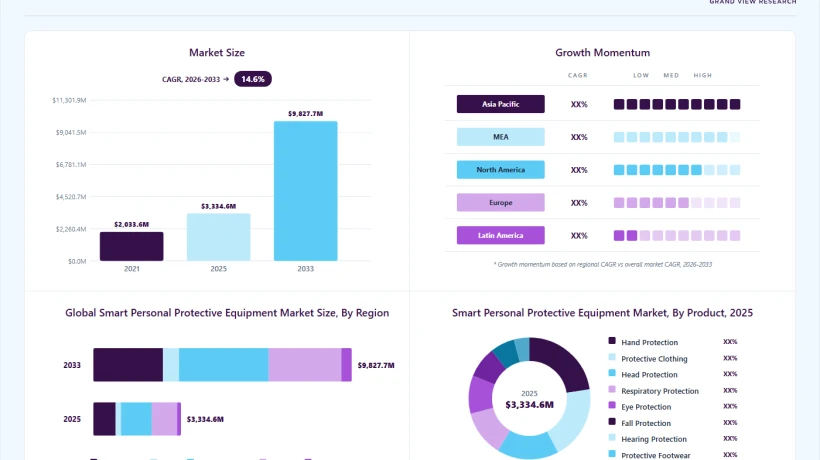Click the Eye Protection color swatch
The height and width of the screenshot is (460, 820).
(x=612, y=405)
